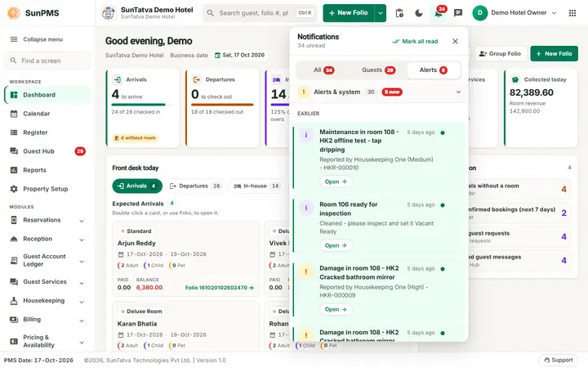Expand the Housekeeping module

pos(47,300)
